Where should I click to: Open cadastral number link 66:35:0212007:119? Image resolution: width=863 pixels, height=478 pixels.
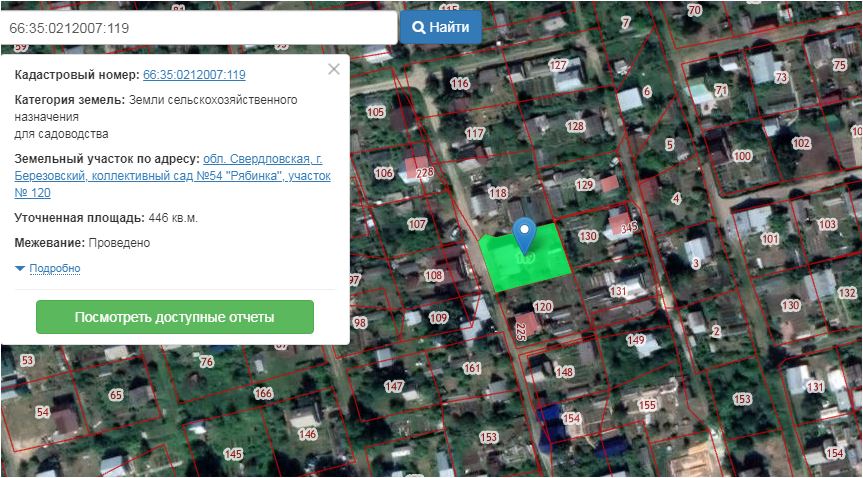click(194, 75)
